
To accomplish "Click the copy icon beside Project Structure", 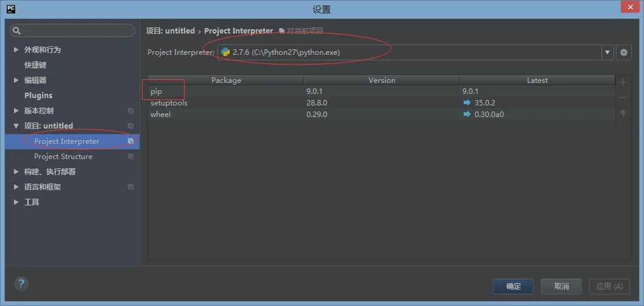I will coord(130,157).
